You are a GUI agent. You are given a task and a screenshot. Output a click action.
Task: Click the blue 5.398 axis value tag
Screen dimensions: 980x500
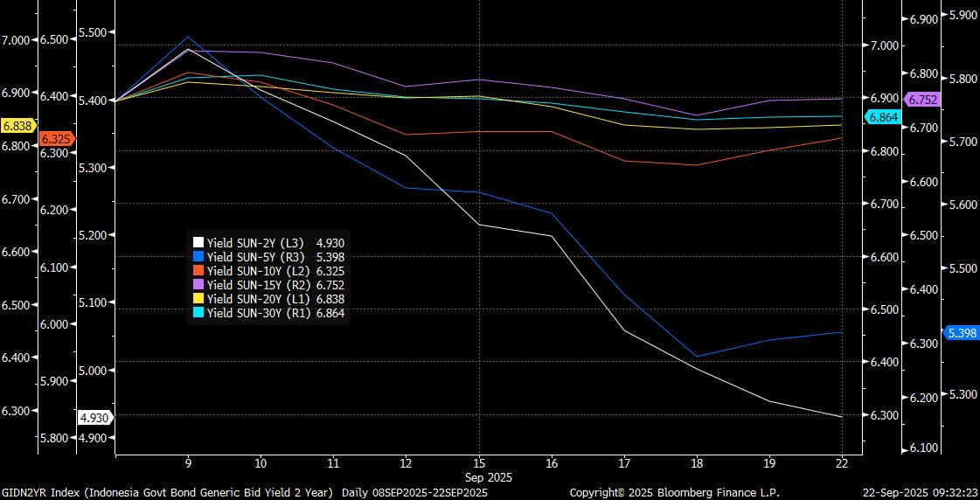tap(961, 333)
